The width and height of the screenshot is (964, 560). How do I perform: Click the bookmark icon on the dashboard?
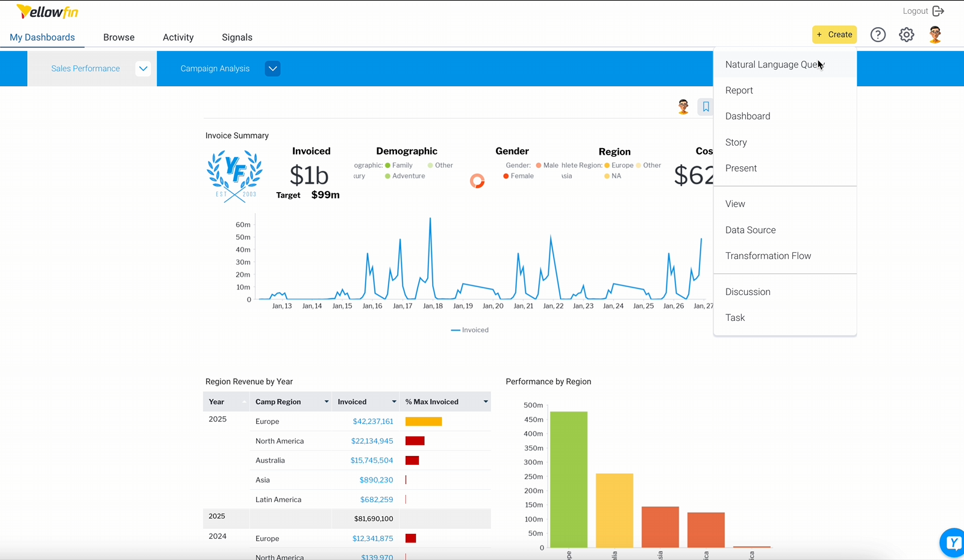(x=706, y=107)
